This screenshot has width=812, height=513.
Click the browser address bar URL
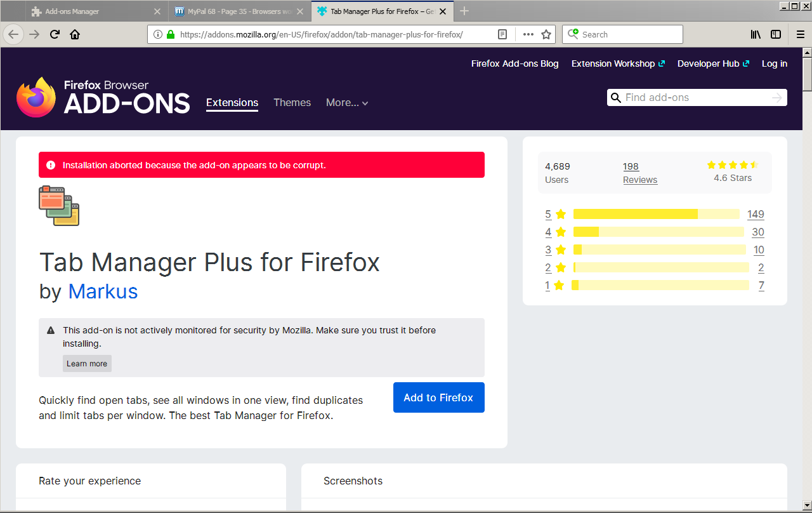point(321,34)
